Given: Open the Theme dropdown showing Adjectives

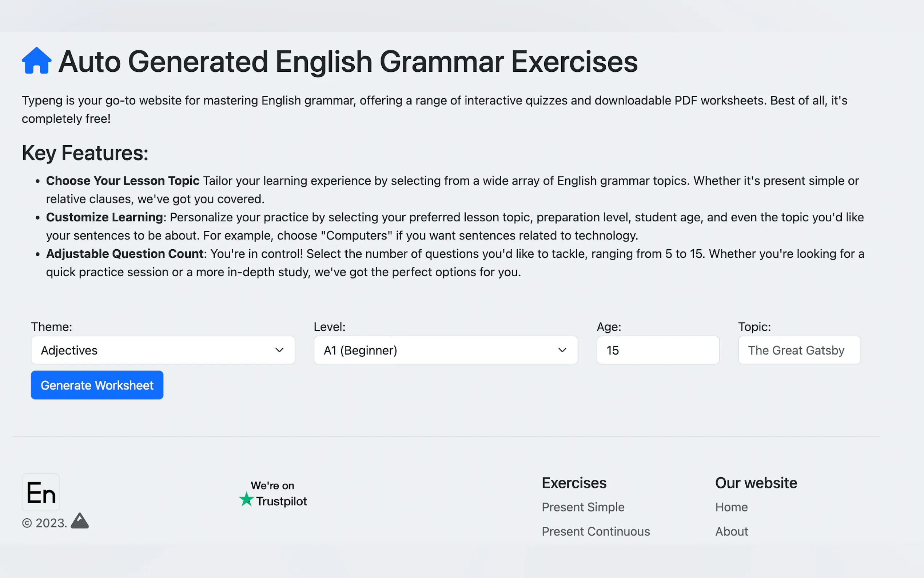Looking at the screenshot, I should tap(153, 350).
